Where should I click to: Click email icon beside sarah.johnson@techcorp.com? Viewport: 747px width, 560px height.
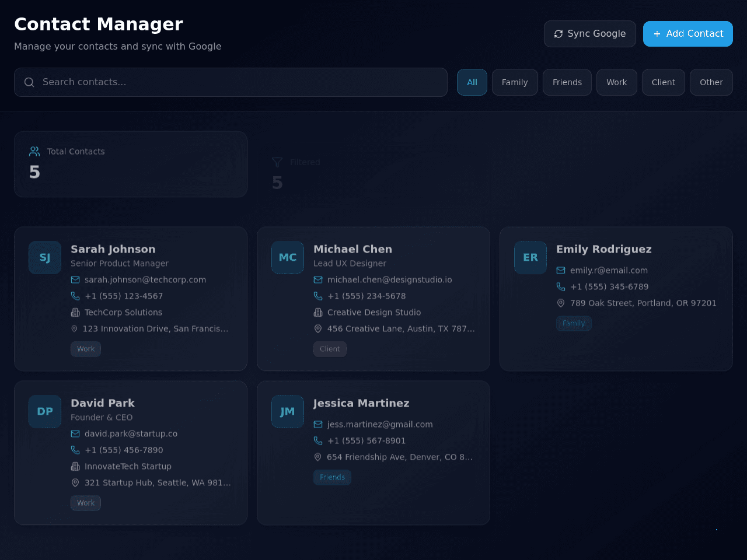click(75, 280)
